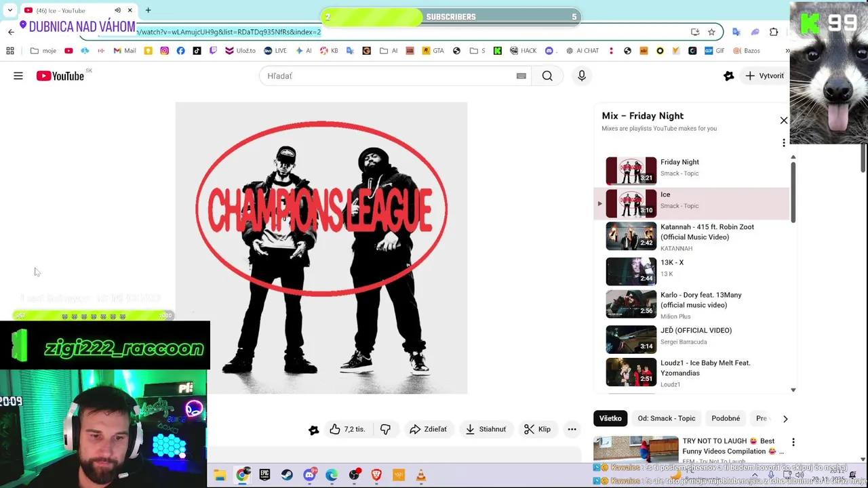Open the Instagram bookmark
Image resolution: width=868 pixels, height=488 pixels.
pyautogui.click(x=165, y=51)
